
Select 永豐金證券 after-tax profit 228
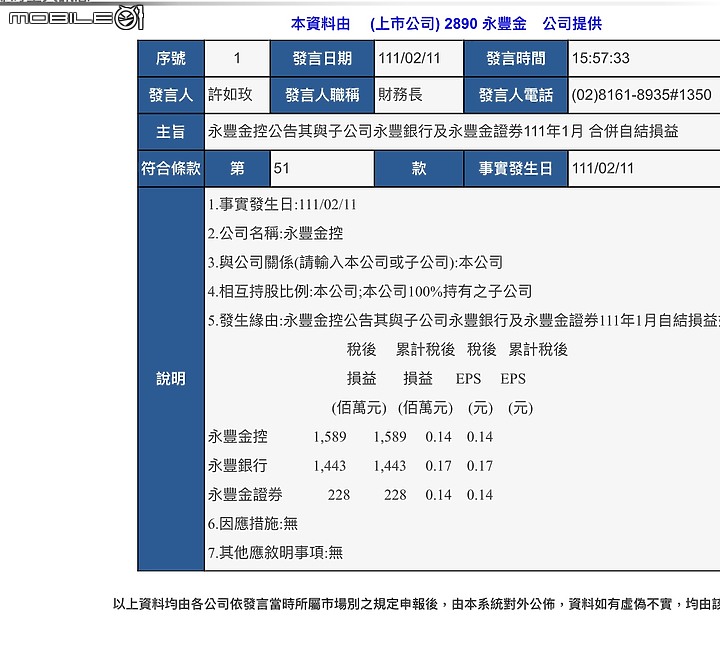tap(339, 495)
